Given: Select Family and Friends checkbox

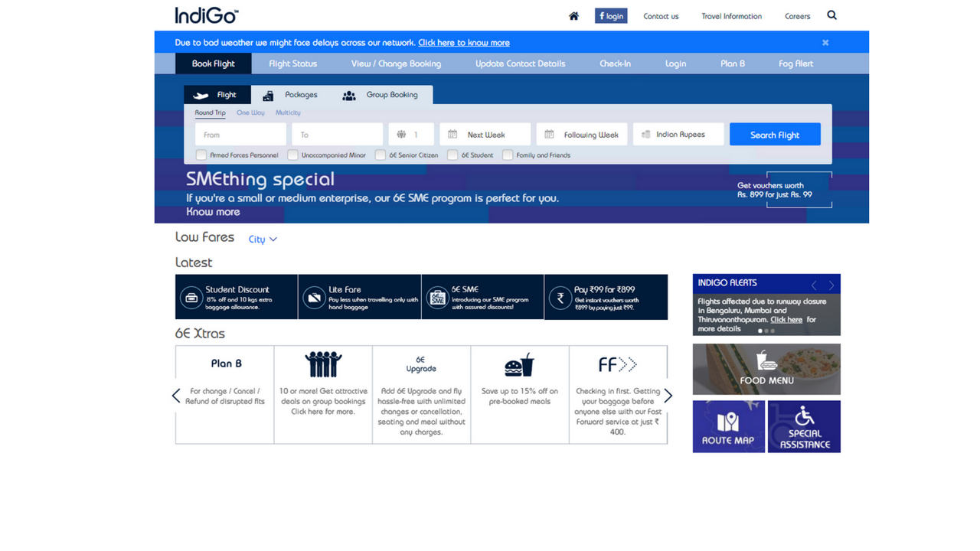Looking at the screenshot, I should pos(508,155).
